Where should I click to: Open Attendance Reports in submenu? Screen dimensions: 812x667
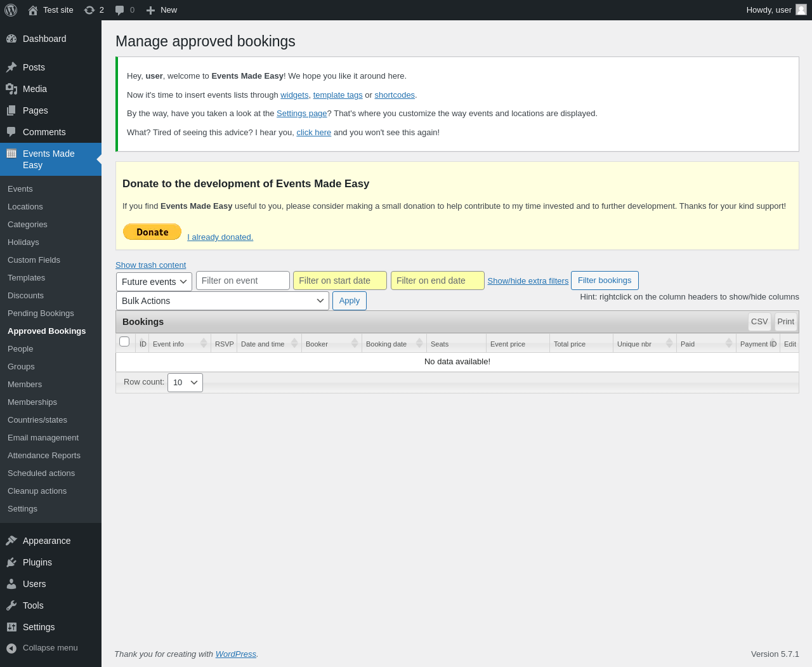coord(44,456)
